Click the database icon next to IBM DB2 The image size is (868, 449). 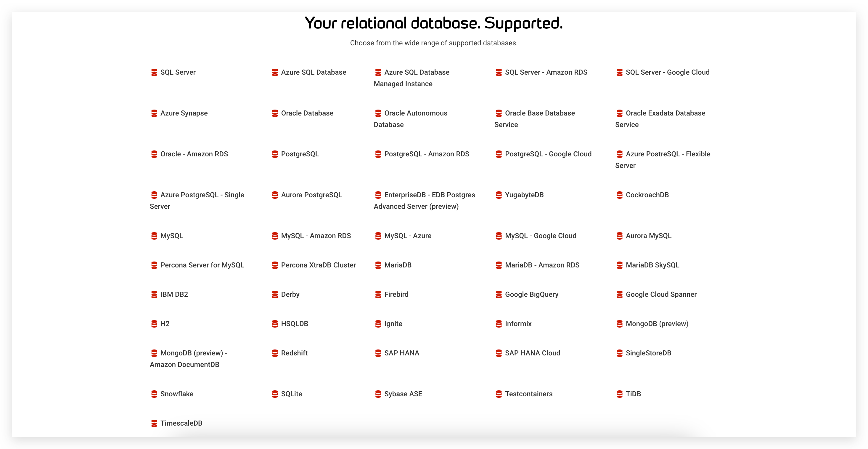(154, 294)
